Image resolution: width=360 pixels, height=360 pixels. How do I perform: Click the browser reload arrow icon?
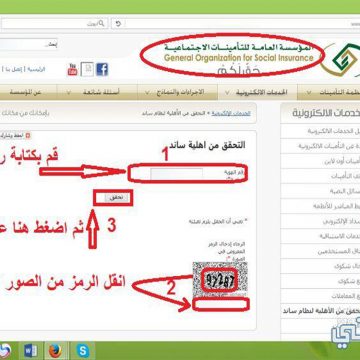pos(118,24)
